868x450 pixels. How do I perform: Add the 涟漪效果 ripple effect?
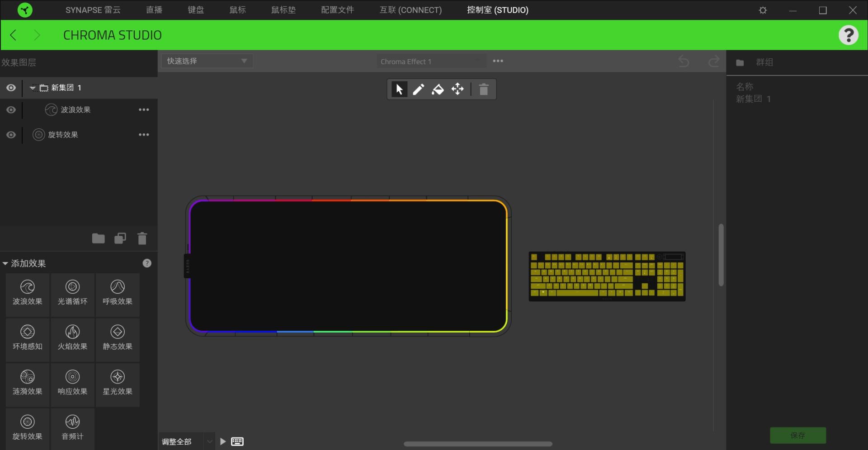(x=28, y=384)
